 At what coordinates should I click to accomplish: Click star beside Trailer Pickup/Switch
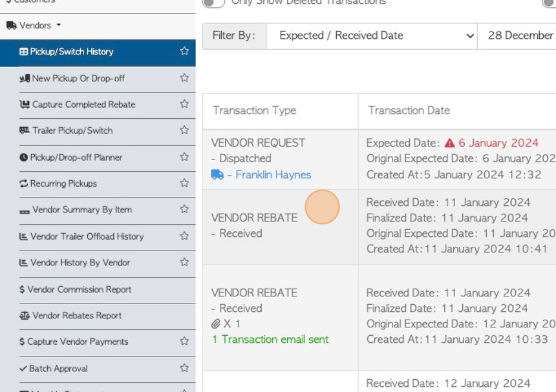point(184,130)
